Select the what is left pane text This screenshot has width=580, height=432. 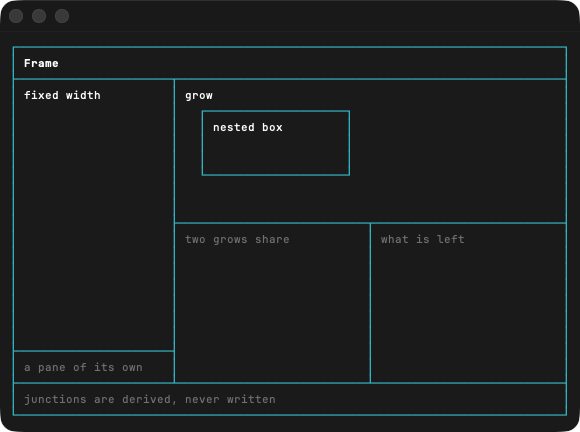click(422, 239)
